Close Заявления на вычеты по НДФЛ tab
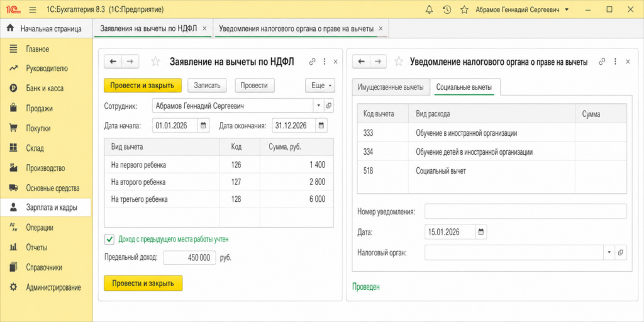The height and width of the screenshot is (322, 644). [204, 29]
